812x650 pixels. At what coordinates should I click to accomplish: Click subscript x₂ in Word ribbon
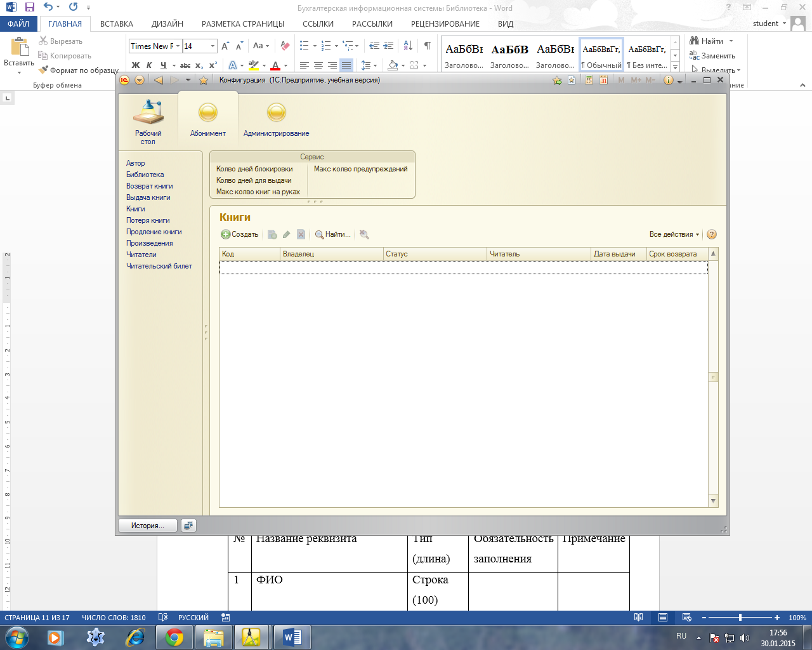[199, 65]
